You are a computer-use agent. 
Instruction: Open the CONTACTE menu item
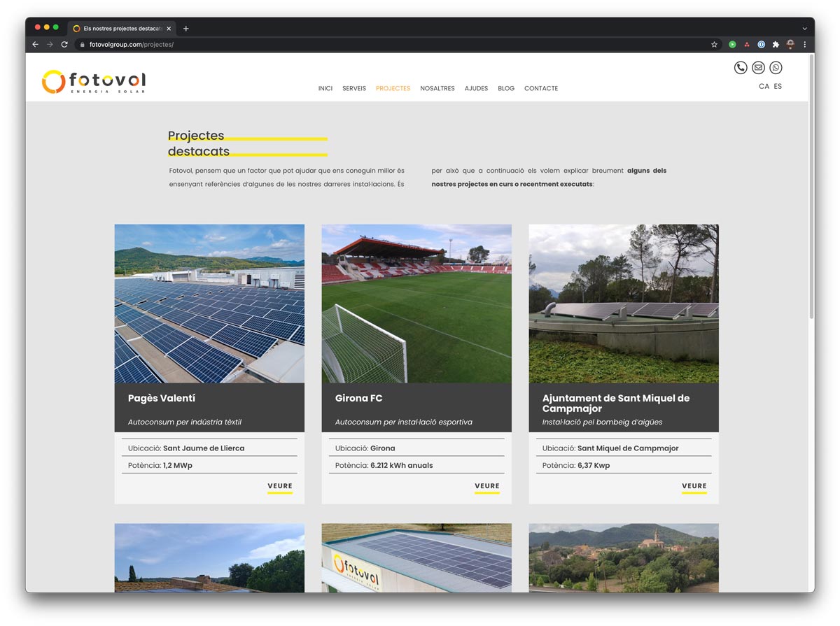541,89
